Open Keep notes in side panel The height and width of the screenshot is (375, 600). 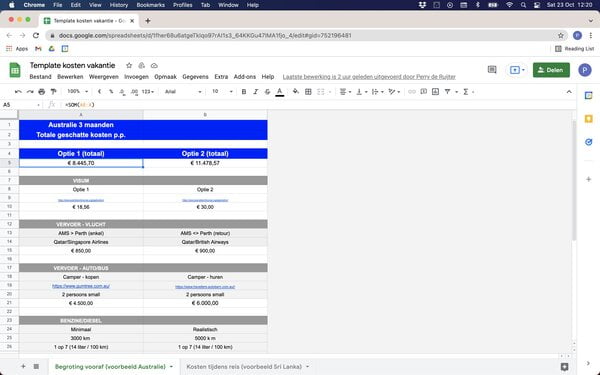coord(589,119)
